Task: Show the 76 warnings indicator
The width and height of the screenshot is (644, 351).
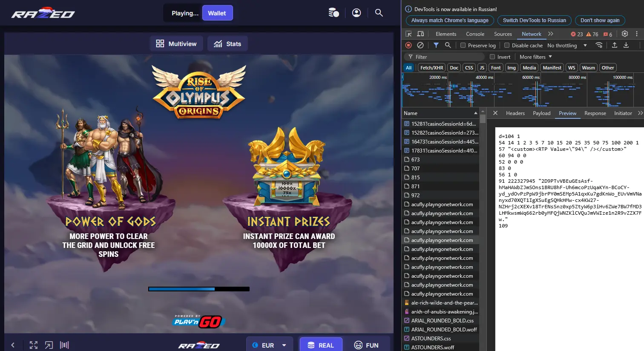Action: 592,34
